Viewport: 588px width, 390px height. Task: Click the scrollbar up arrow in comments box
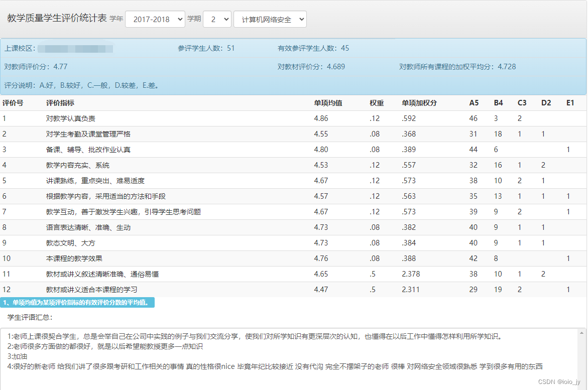click(581, 333)
